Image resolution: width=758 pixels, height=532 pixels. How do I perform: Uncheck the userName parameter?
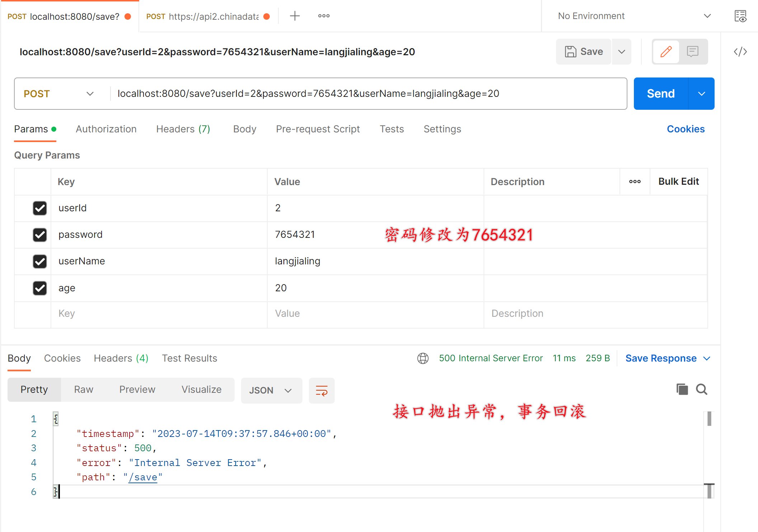(x=40, y=261)
